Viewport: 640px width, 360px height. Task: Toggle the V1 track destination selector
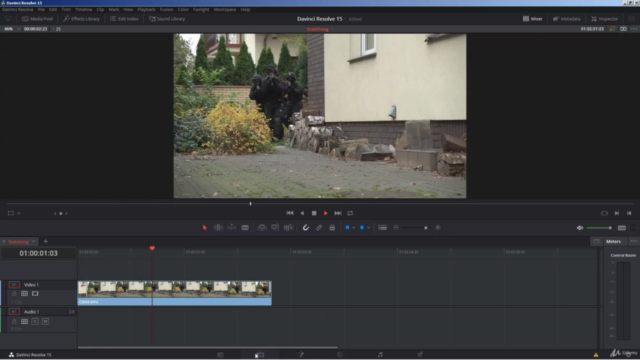(14, 284)
